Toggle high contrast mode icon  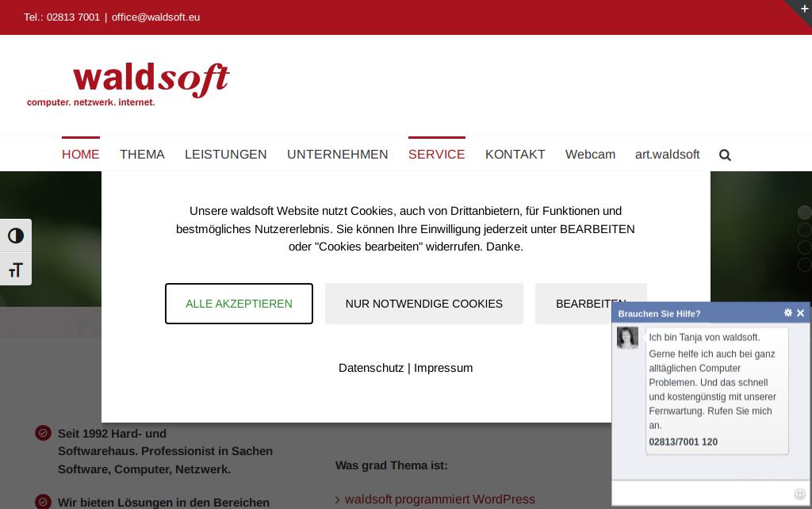pos(16,235)
